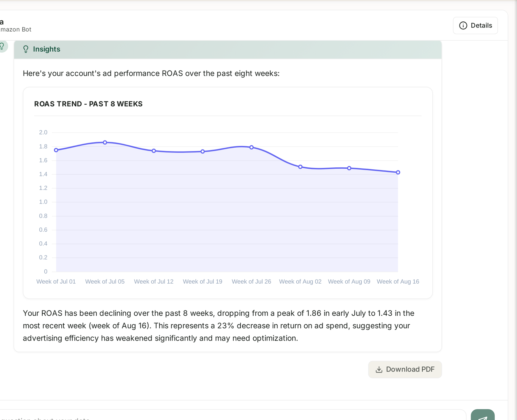Click the 1.8 y-axis value
The height and width of the screenshot is (420, 517).
pos(43,147)
